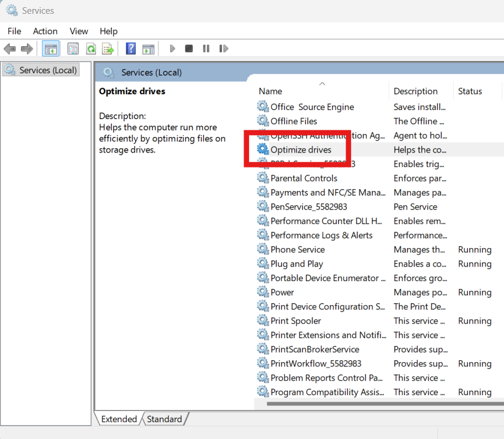Image resolution: width=504 pixels, height=439 pixels.
Task: Open the Action menu
Action: pos(45,31)
